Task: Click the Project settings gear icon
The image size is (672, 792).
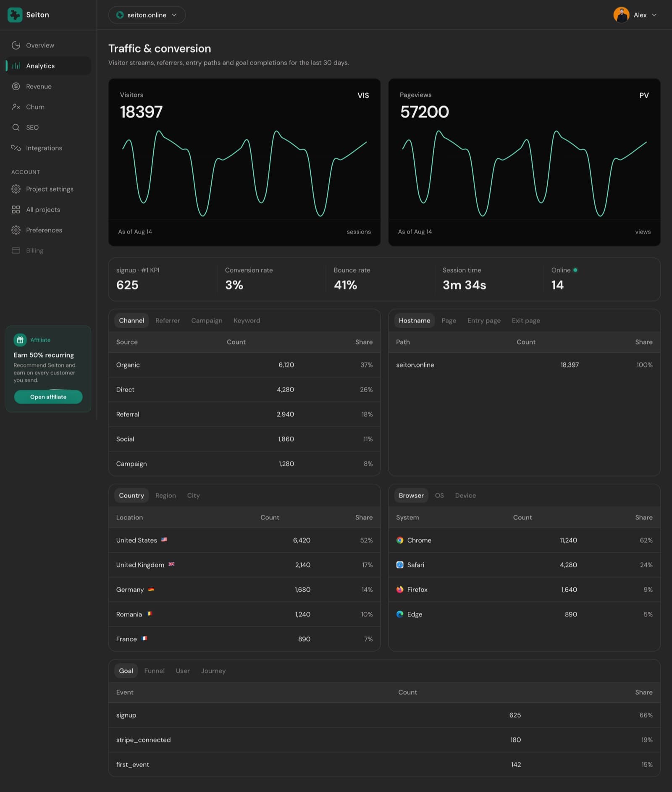Action: [x=16, y=189]
